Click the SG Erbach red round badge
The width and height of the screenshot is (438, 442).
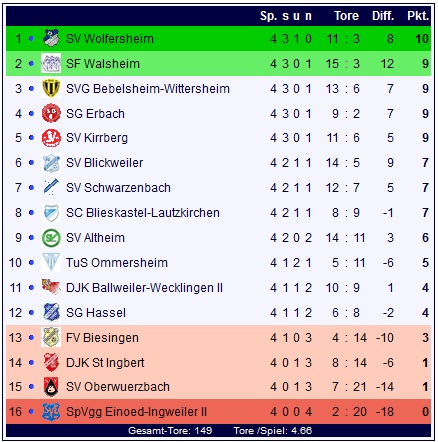tap(51, 113)
